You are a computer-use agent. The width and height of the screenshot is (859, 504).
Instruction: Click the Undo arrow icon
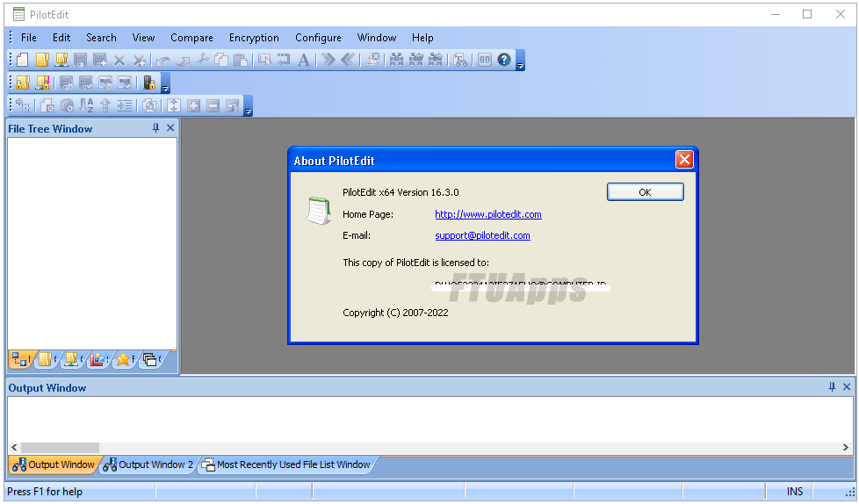click(x=162, y=61)
